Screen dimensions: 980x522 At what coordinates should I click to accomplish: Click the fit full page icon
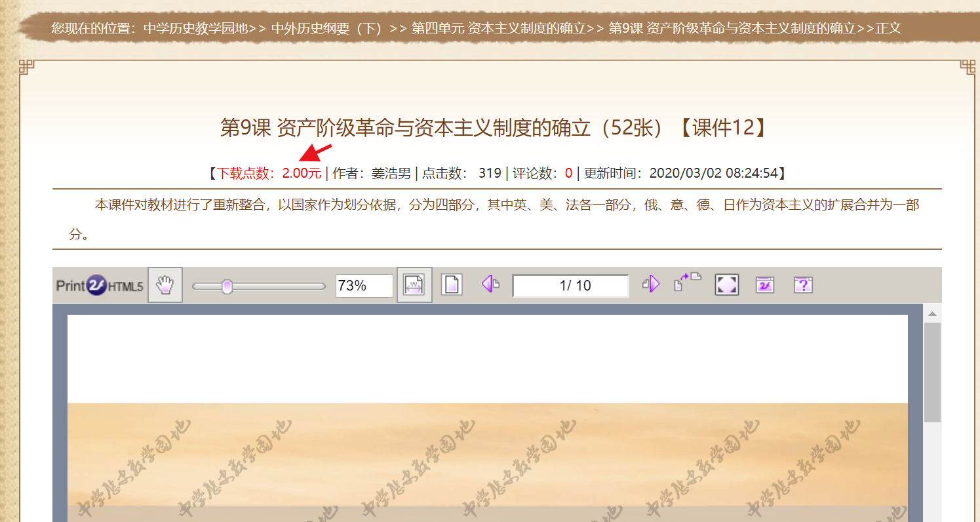(452, 285)
